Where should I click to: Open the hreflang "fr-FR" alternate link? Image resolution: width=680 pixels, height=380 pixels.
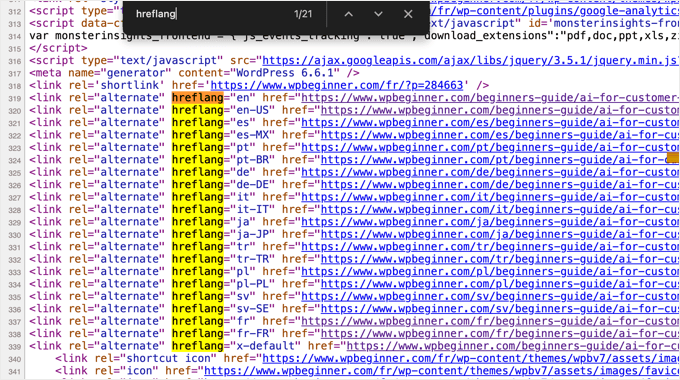pyautogui.click(x=500, y=334)
